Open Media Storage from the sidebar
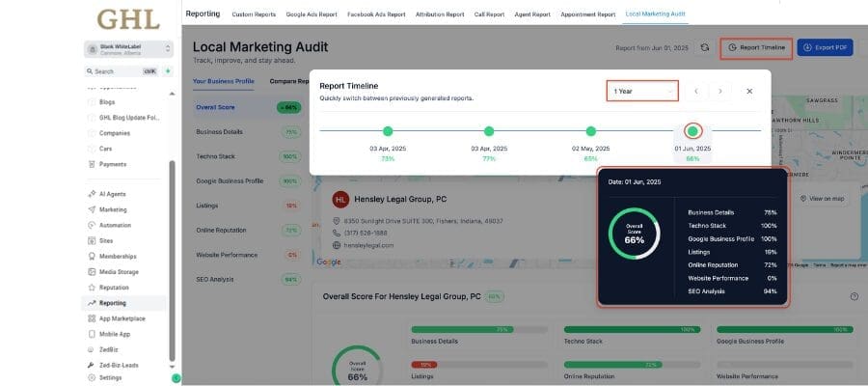 pyautogui.click(x=93, y=272)
